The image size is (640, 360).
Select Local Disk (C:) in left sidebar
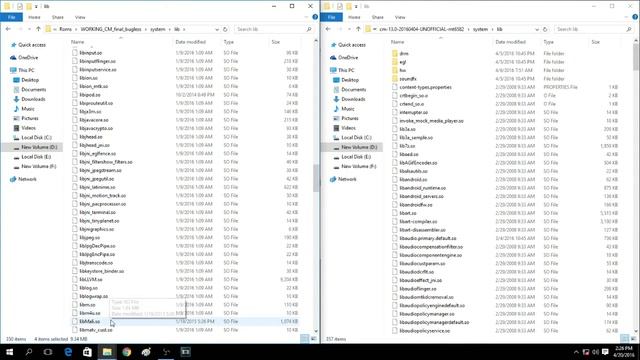[x=36, y=138]
